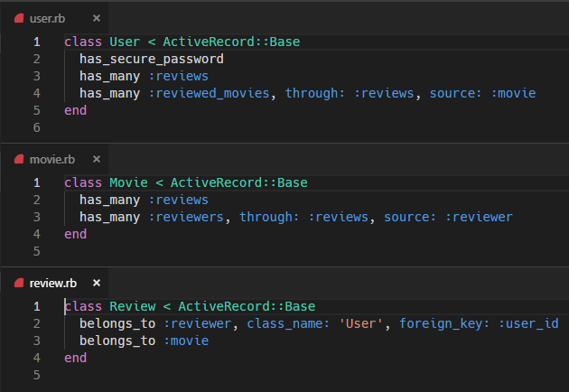Image resolution: width=569 pixels, height=392 pixels.
Task: Click the Ruby file icon on movie.rb tab
Action: coord(19,159)
